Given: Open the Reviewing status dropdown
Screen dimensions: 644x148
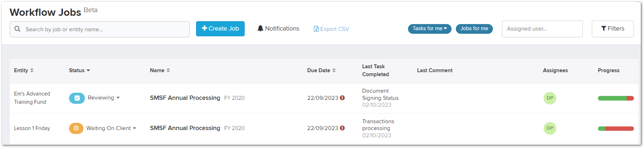Looking at the screenshot, I should tap(104, 98).
